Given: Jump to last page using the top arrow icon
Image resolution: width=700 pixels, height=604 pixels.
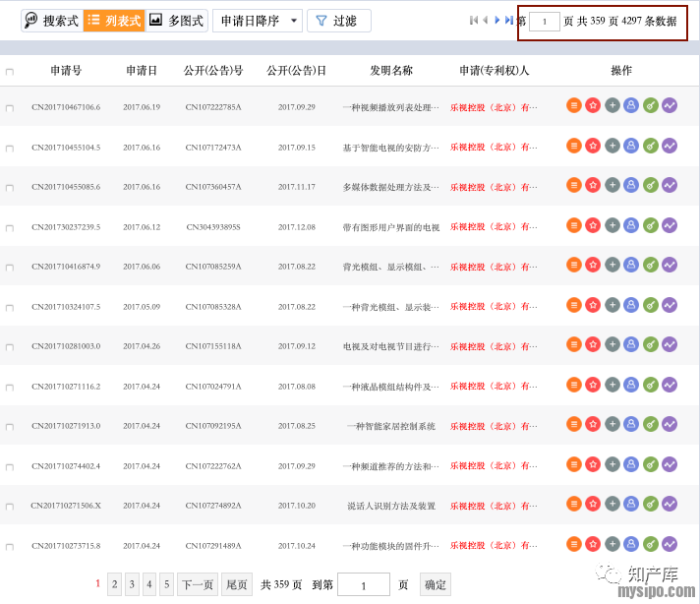Looking at the screenshot, I should [508, 21].
